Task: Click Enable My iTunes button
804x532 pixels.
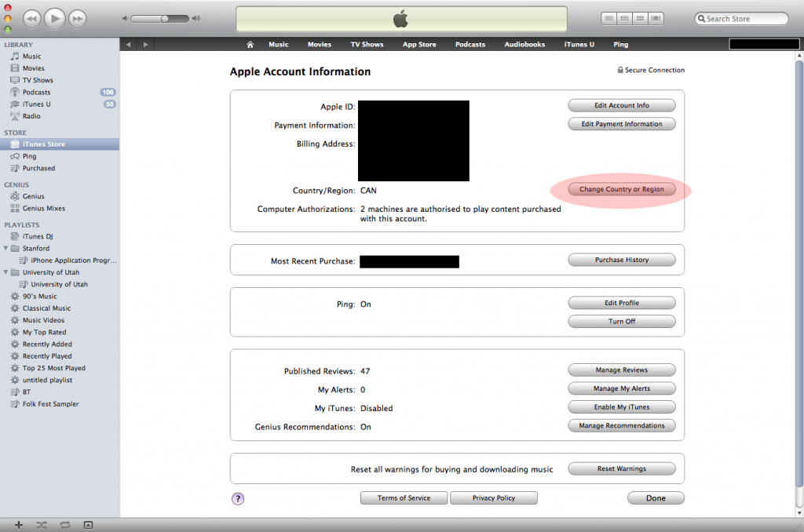Action: pos(622,407)
